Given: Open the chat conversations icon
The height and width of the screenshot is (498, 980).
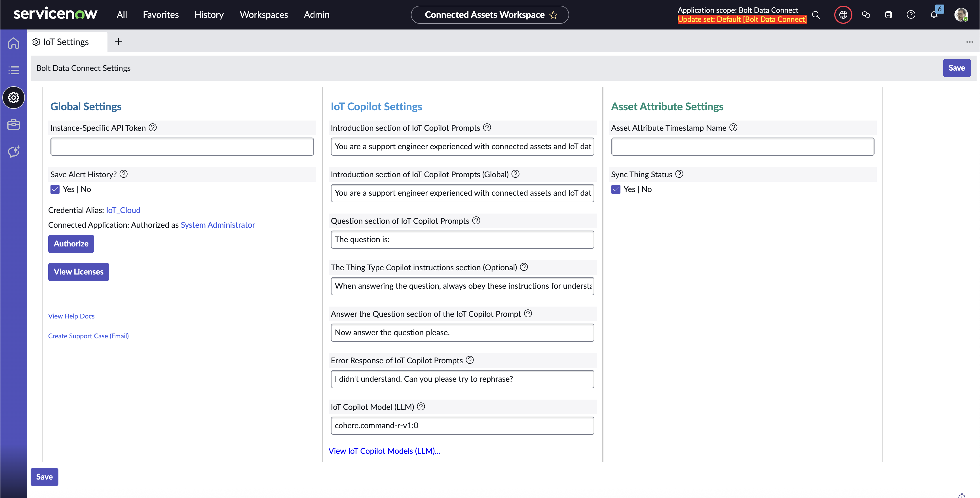Looking at the screenshot, I should pyautogui.click(x=866, y=15).
